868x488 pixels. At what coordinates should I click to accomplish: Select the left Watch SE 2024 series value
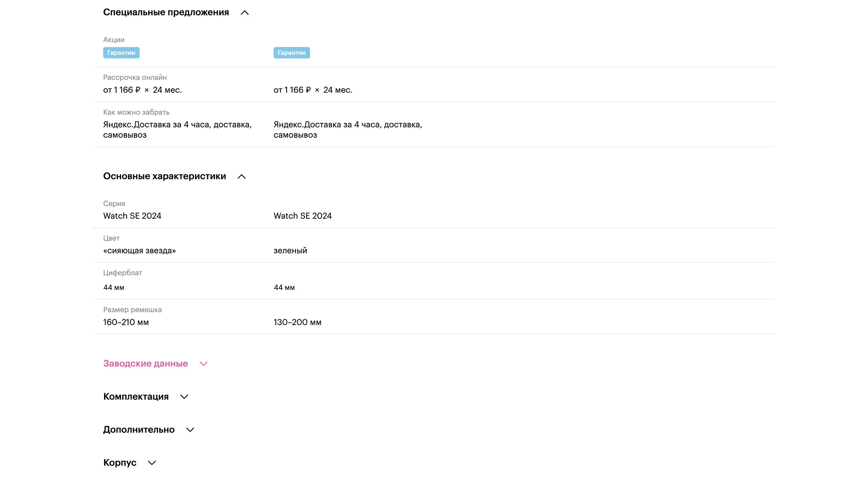pos(132,216)
